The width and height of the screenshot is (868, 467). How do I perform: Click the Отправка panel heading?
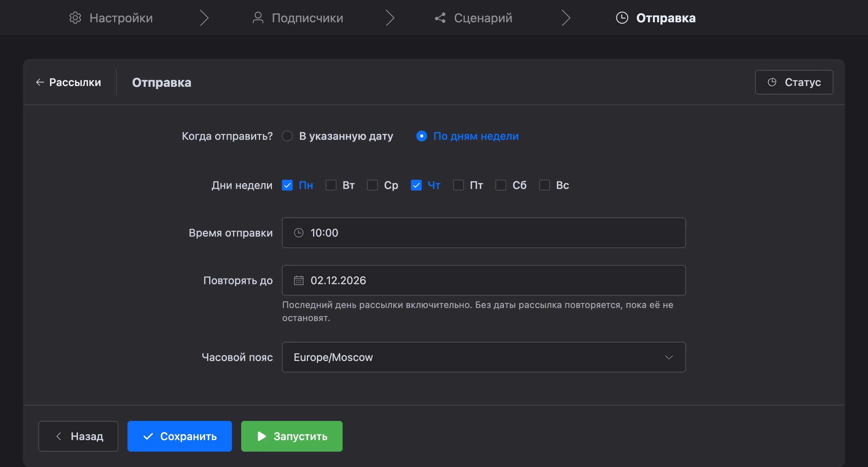pos(162,82)
